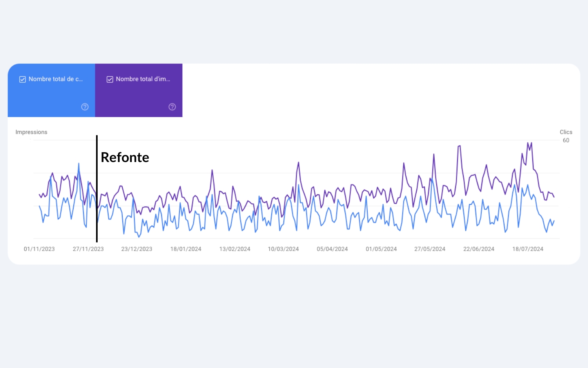Click the 05/04/2024 date label
This screenshot has width=588, height=368.
pyautogui.click(x=332, y=249)
